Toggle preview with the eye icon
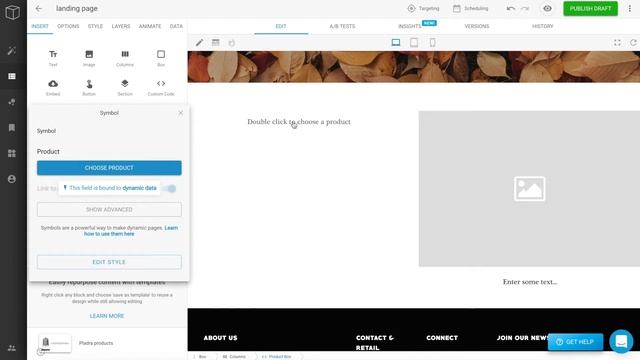This screenshot has width=640, height=360. coord(547,8)
